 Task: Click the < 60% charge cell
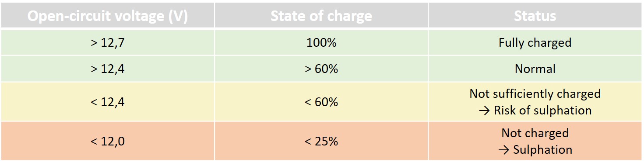pyautogui.click(x=321, y=102)
